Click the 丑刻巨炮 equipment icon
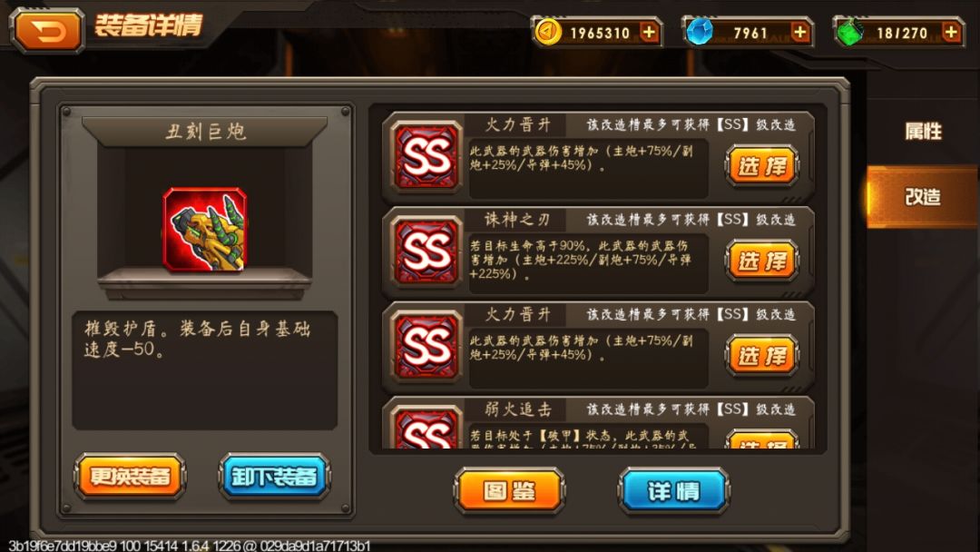Viewport: 980px width, 552px height. click(x=205, y=230)
